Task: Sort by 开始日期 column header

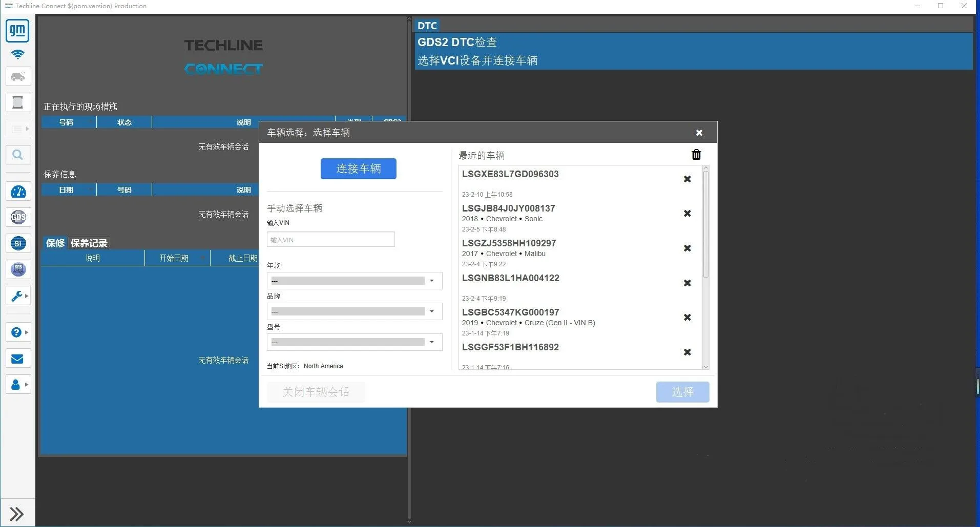Action: (177, 258)
